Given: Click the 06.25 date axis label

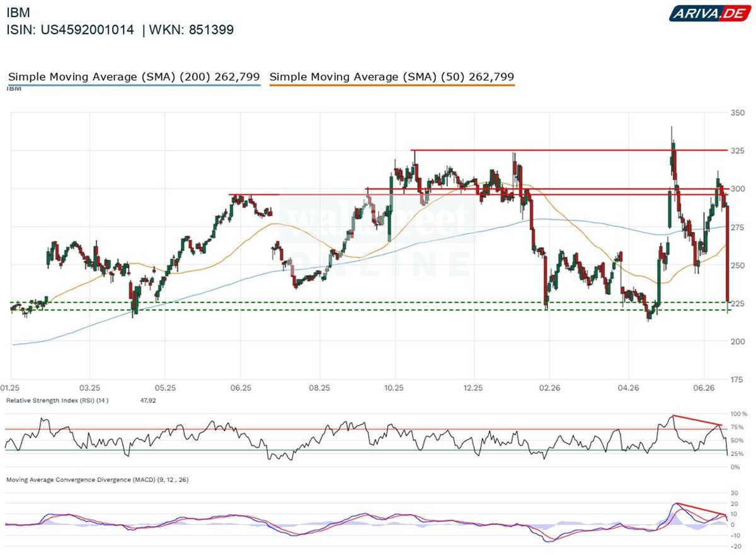Looking at the screenshot, I should point(241,389).
